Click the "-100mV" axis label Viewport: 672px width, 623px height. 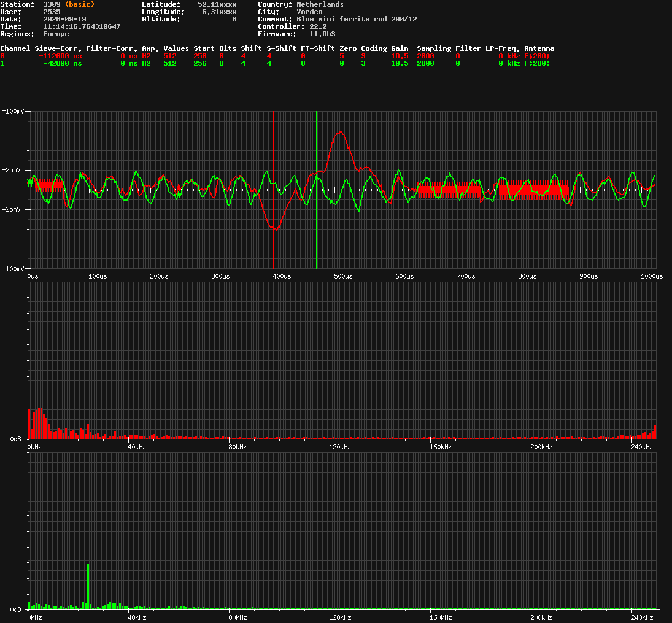(x=13, y=269)
